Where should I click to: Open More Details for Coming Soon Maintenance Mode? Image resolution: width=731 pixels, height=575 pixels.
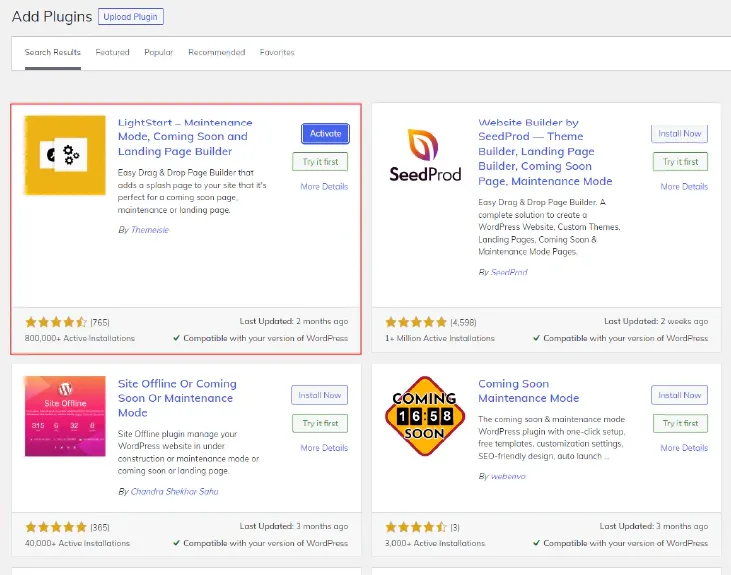(684, 448)
